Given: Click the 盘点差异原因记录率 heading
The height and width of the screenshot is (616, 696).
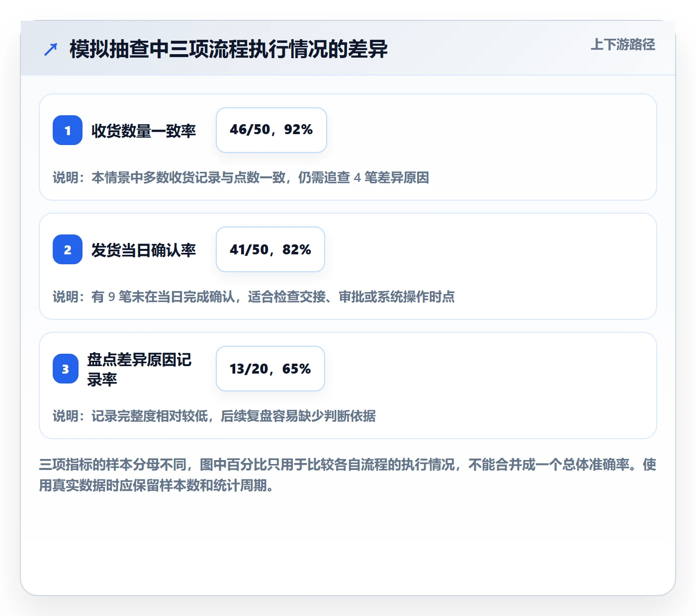Looking at the screenshot, I should point(139,369).
